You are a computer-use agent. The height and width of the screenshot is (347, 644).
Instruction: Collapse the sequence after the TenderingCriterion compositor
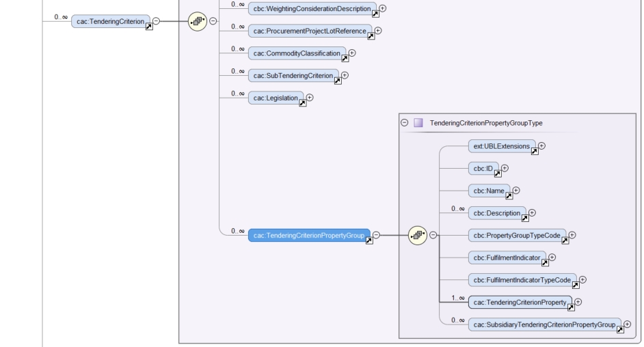(213, 21)
